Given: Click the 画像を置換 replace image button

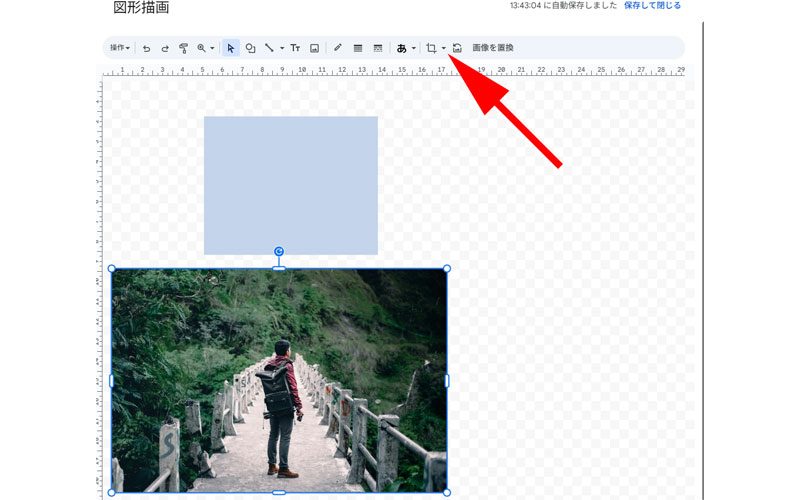Looking at the screenshot, I should pos(493,48).
